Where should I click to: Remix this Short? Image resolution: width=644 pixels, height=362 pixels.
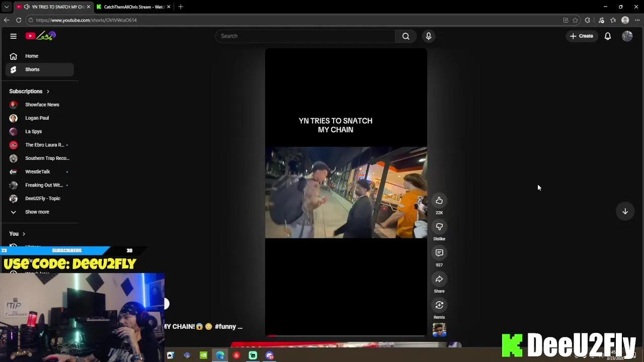tap(439, 305)
